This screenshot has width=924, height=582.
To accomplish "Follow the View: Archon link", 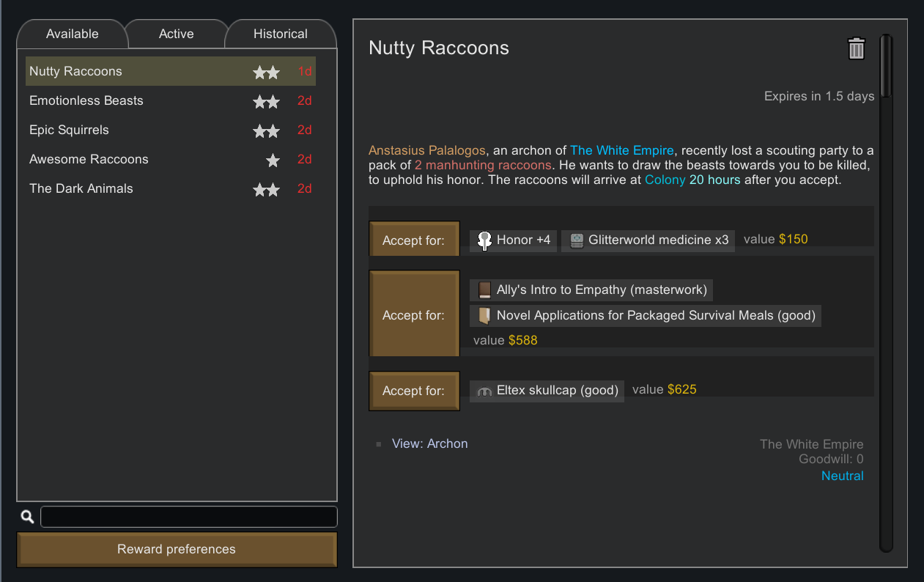I will (429, 443).
